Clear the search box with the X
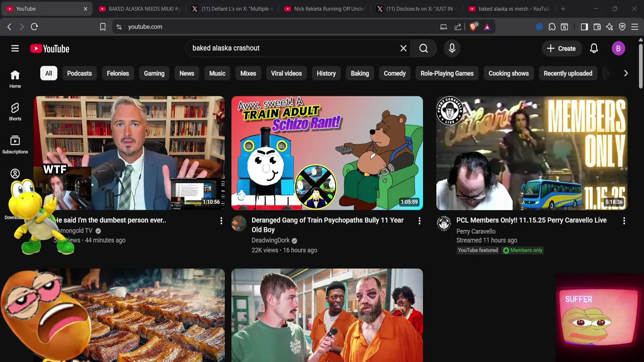Viewport: 644px width, 362px height. coord(404,48)
